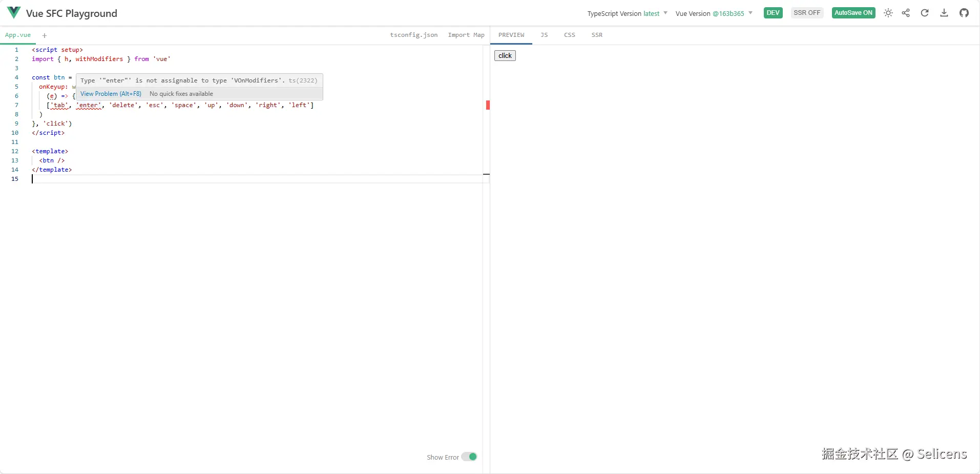Click the 'No quick fixes available' text
The width and height of the screenshot is (980, 474).
181,94
